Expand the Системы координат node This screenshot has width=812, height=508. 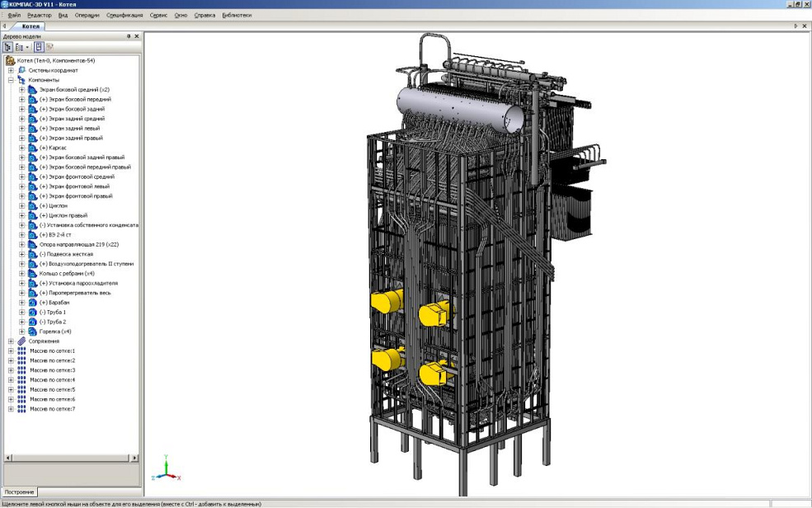coord(11,70)
